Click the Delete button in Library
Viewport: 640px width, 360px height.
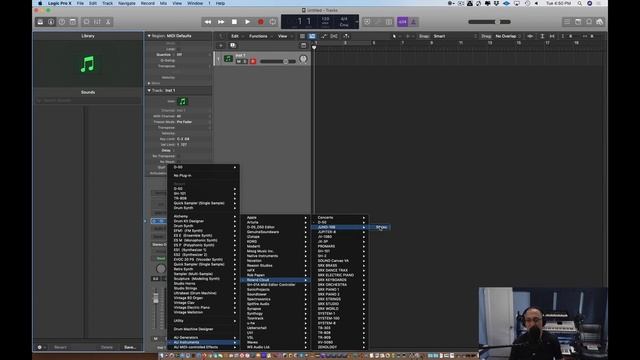pos(107,347)
